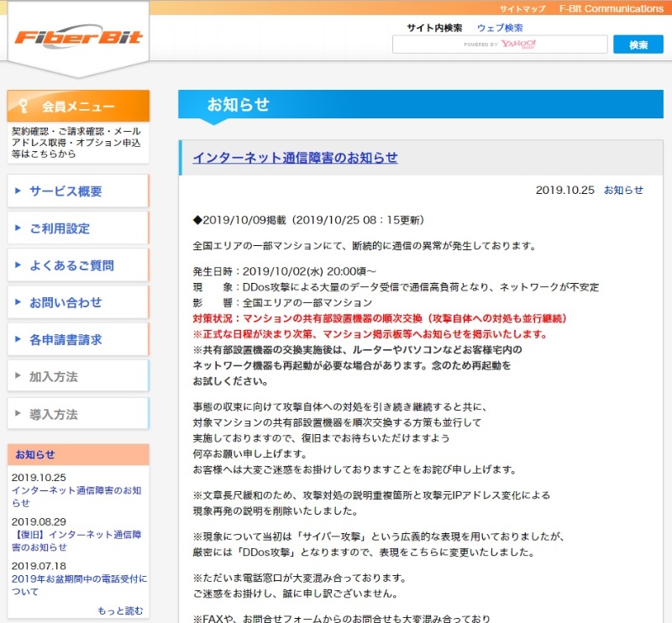Open the サイトマップ link
The width and height of the screenshot is (672, 623).
522,8
